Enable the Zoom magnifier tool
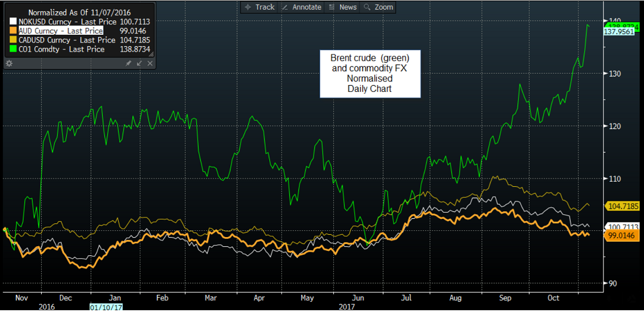The image size is (644, 313). coord(378,7)
